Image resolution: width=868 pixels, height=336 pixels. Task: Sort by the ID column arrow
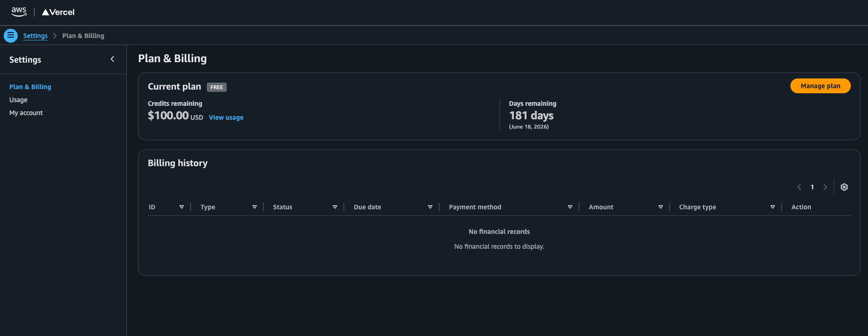182,207
